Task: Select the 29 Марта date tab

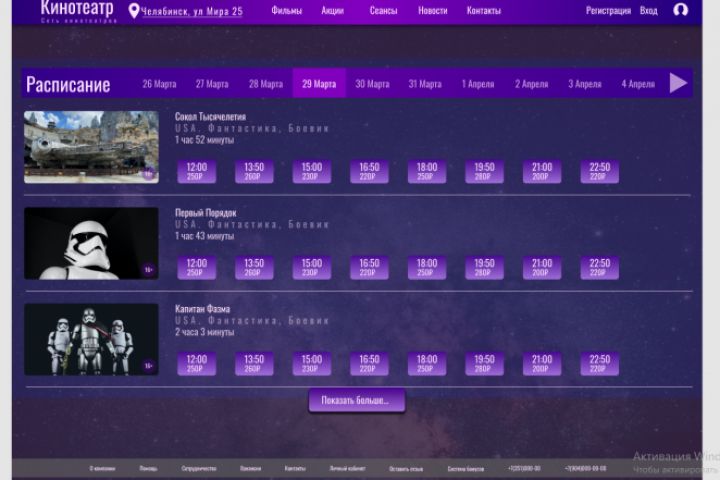Action: click(319, 83)
